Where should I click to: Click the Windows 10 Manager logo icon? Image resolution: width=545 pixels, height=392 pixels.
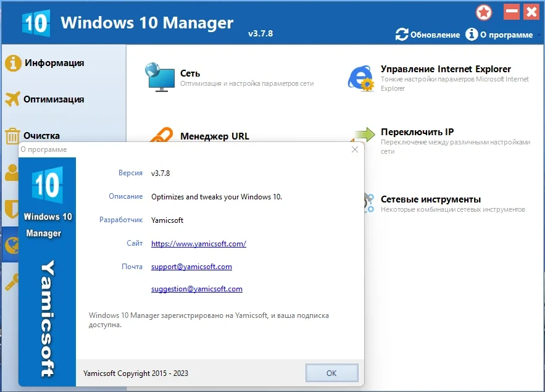(36, 23)
